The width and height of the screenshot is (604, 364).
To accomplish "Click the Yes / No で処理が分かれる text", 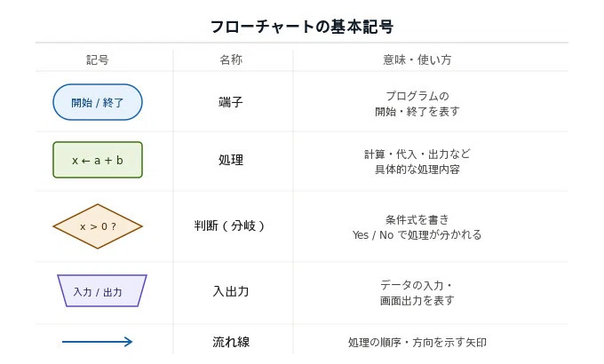I will pos(417,235).
